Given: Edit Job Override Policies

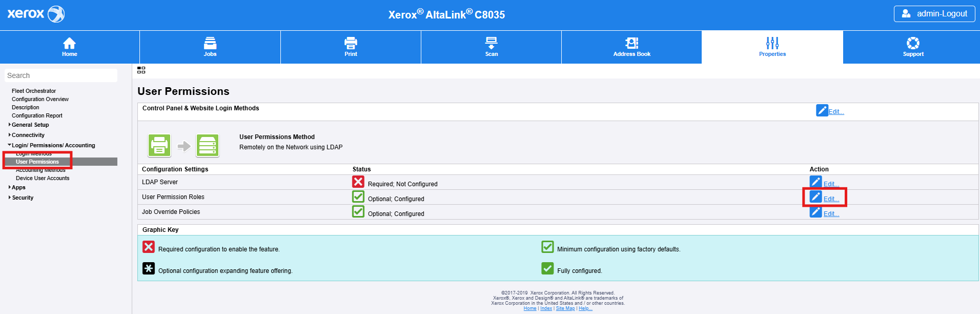Looking at the screenshot, I should pos(831,214).
